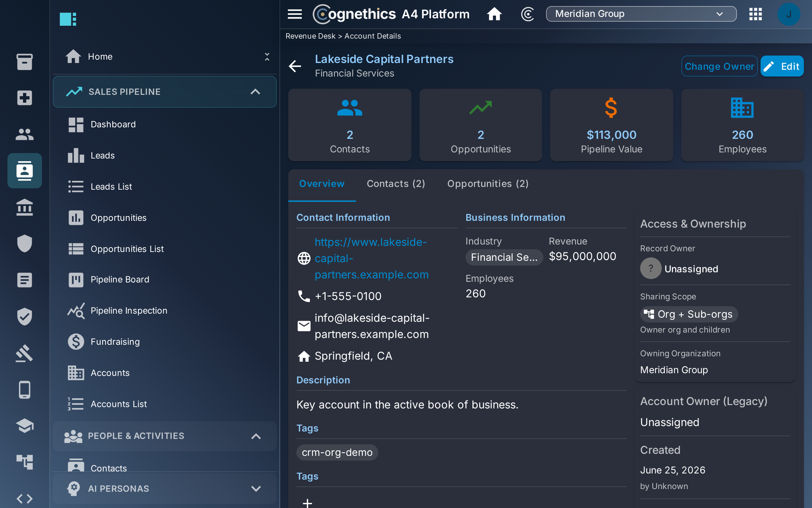Click the plus icon below Tags
The height and width of the screenshot is (508, 812).
pyautogui.click(x=307, y=503)
